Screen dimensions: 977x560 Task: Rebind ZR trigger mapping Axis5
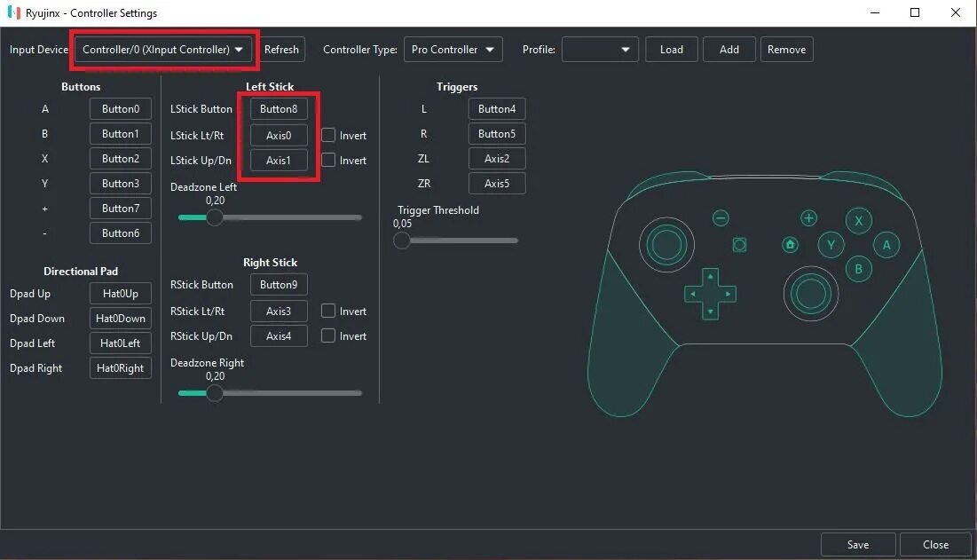coord(497,183)
